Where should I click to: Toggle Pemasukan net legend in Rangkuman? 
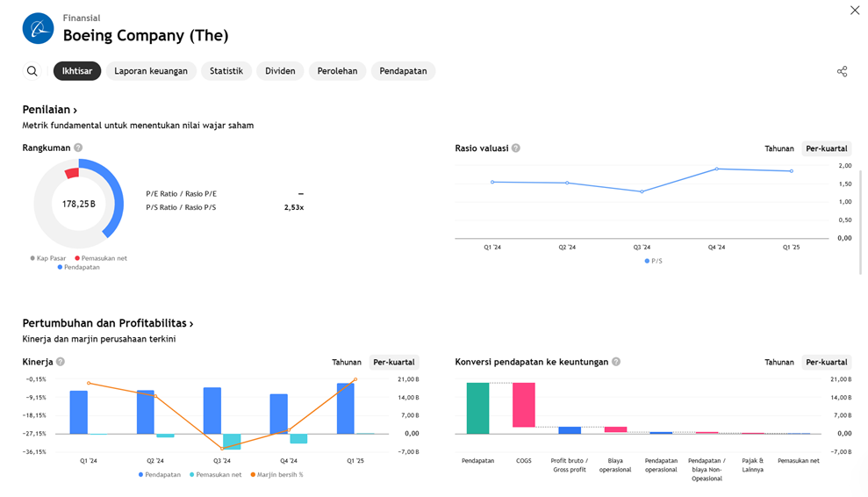101,258
